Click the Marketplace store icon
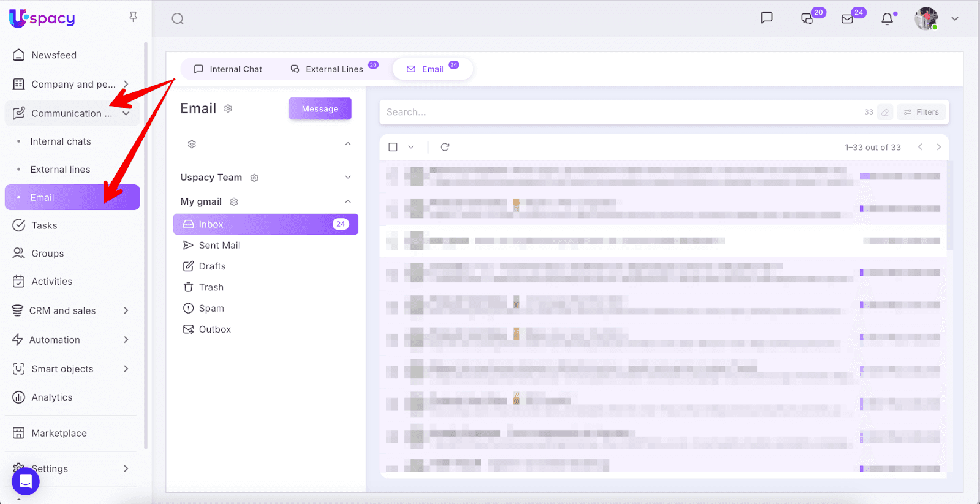Screen dimensions: 980x504 (x=19, y=433)
